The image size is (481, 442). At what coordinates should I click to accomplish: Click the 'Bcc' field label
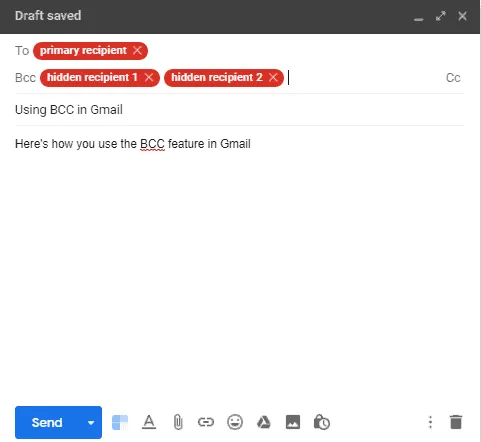click(x=25, y=78)
